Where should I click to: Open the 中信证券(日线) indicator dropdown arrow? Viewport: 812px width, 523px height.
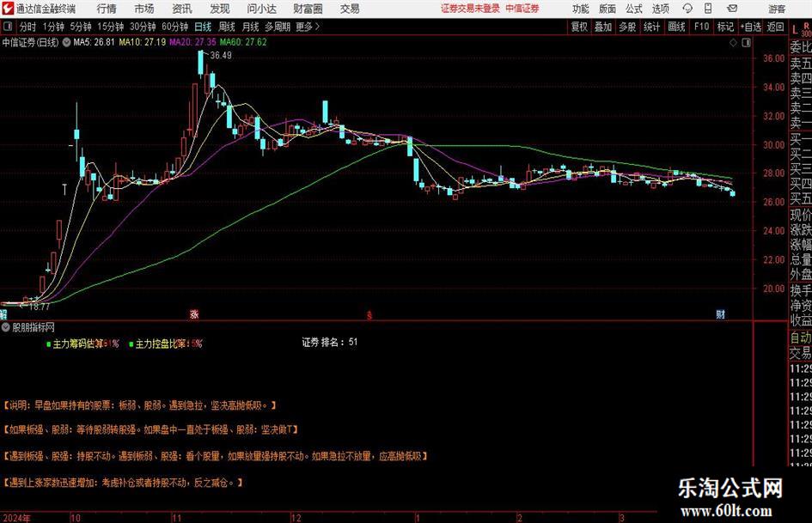[66, 42]
